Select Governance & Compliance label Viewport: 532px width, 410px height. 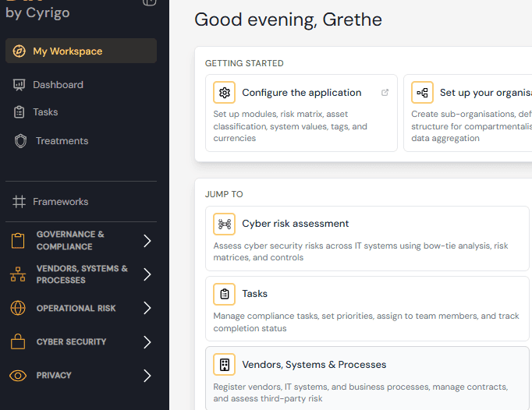pos(70,240)
